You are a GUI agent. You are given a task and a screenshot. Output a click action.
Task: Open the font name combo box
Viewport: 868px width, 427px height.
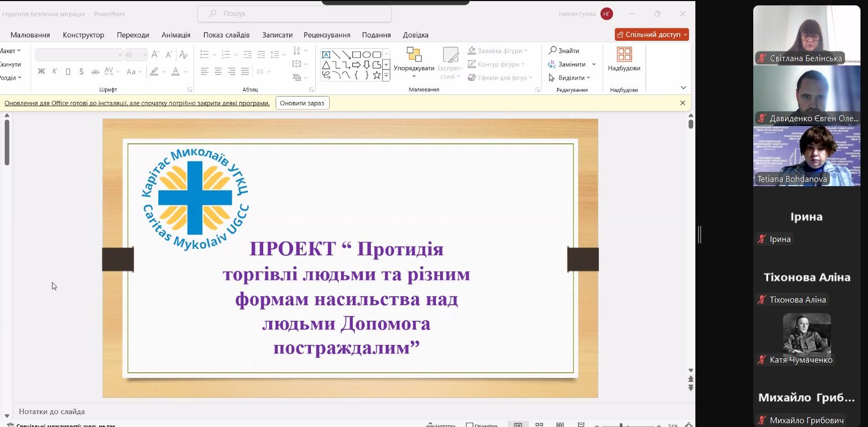(79, 55)
